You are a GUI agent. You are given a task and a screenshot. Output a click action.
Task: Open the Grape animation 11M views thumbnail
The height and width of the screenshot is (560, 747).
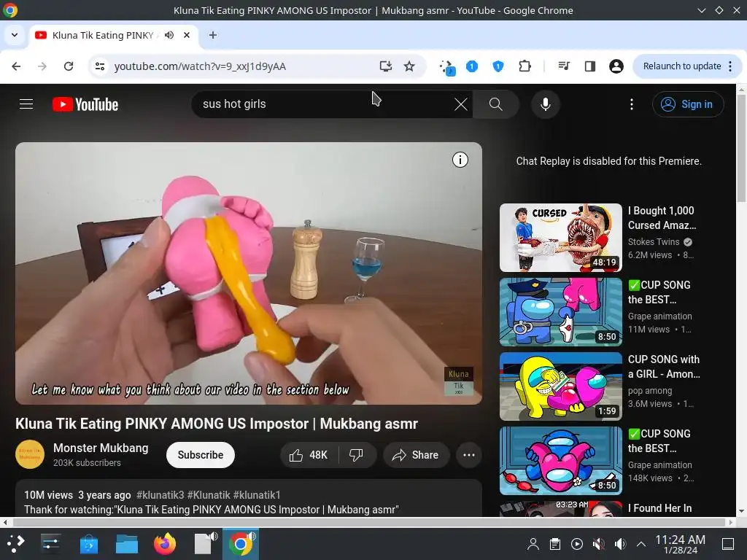(x=561, y=312)
